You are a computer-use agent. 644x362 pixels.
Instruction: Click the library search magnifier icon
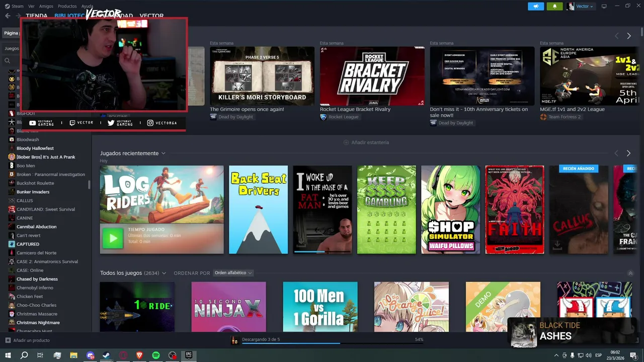click(x=8, y=61)
